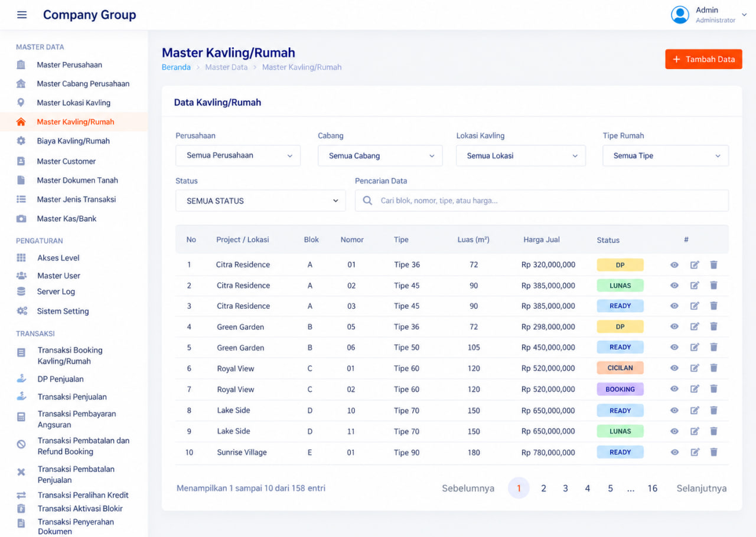The width and height of the screenshot is (756, 537).
Task: View details of Citra Residence A 01 row
Action: pyautogui.click(x=674, y=265)
